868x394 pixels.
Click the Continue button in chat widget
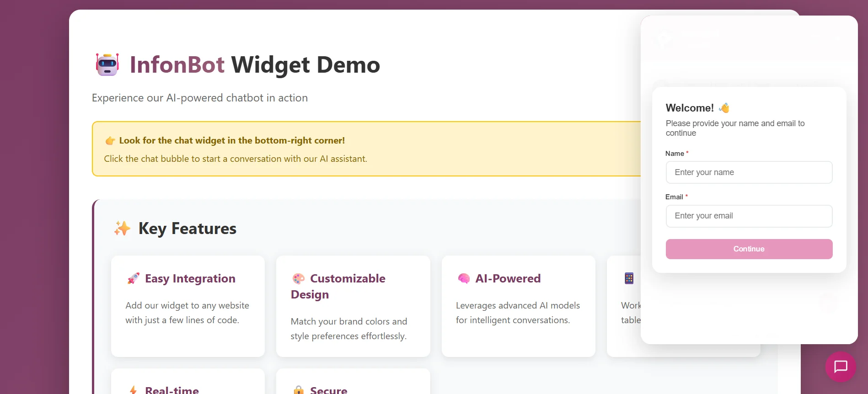(749, 249)
